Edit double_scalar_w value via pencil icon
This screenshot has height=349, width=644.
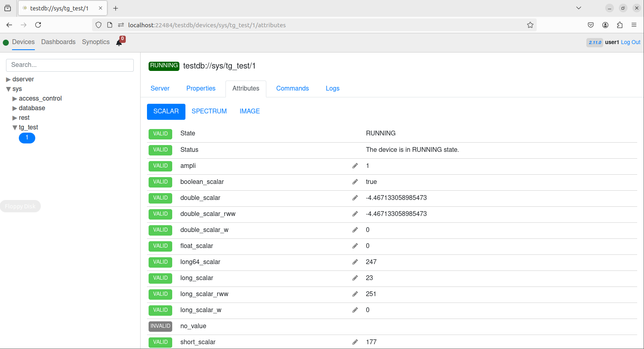pyautogui.click(x=355, y=230)
